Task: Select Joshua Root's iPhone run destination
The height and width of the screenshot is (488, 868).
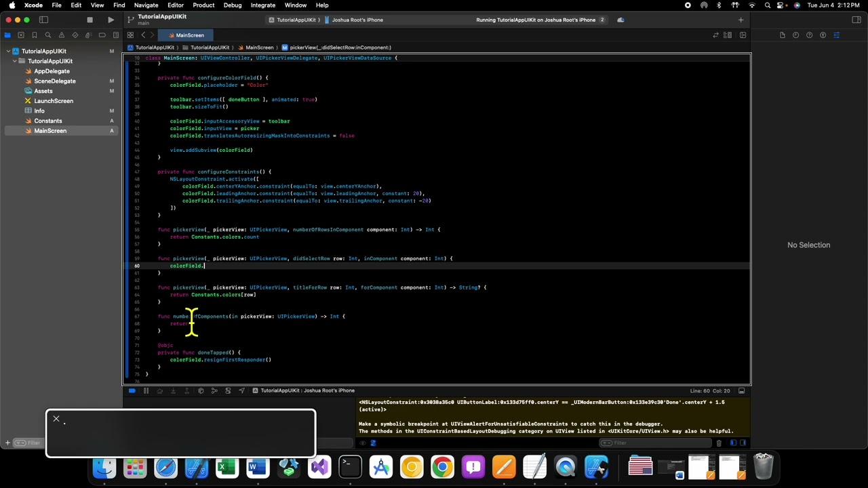Action: coord(353,20)
